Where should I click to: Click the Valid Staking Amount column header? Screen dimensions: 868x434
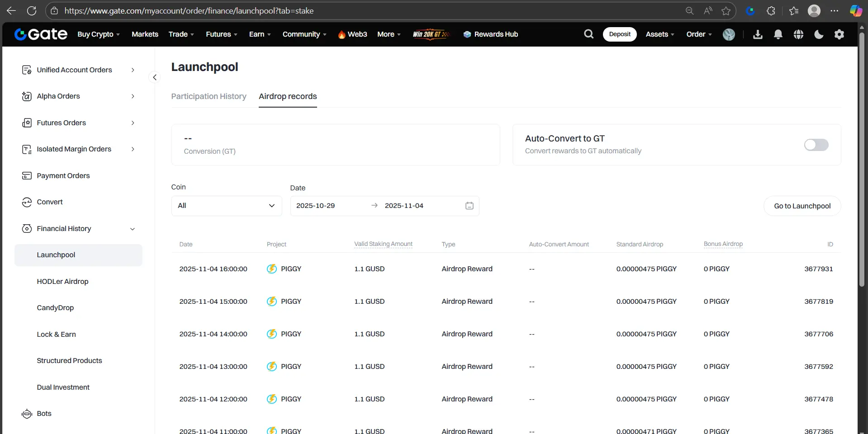point(383,244)
